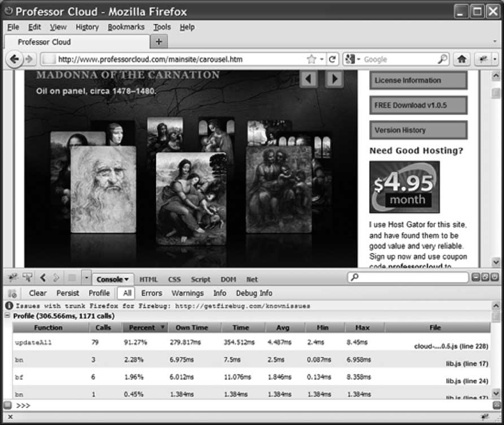Viewport: 504px width, 425px height.
Task: Click the browser Forward arrow button
Action: coord(29,59)
